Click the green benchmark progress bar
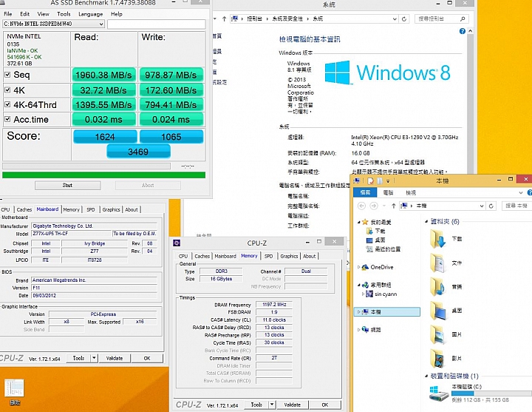Image resolution: width=532 pixels, height=412 pixels. point(104,175)
